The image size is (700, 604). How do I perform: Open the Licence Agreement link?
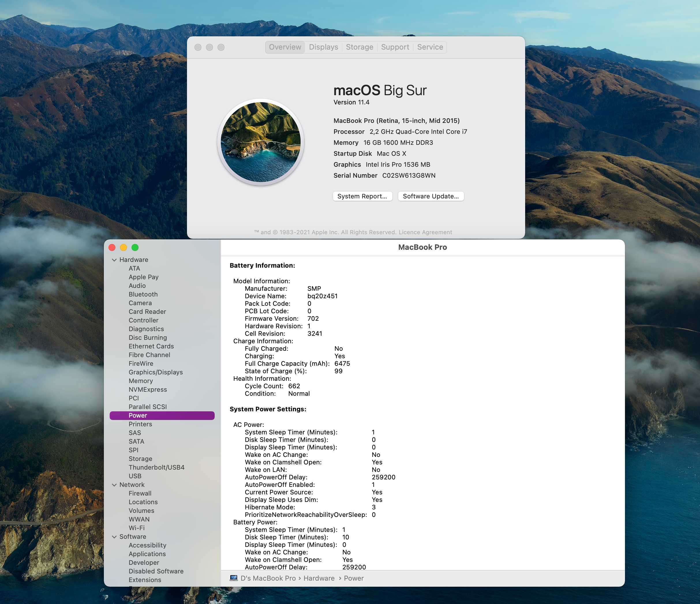click(425, 232)
